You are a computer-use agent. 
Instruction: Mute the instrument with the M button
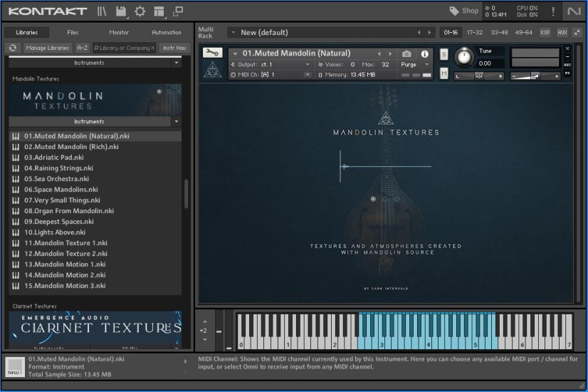coord(444,73)
